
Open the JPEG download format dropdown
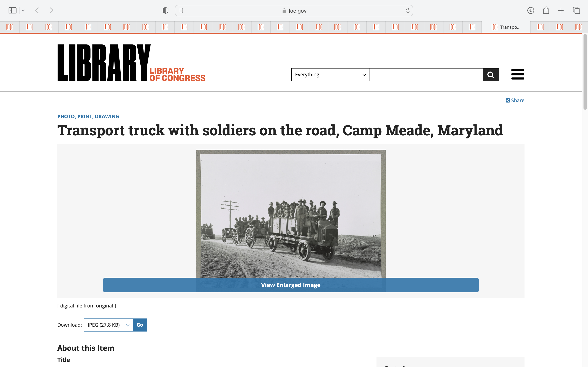coord(108,325)
